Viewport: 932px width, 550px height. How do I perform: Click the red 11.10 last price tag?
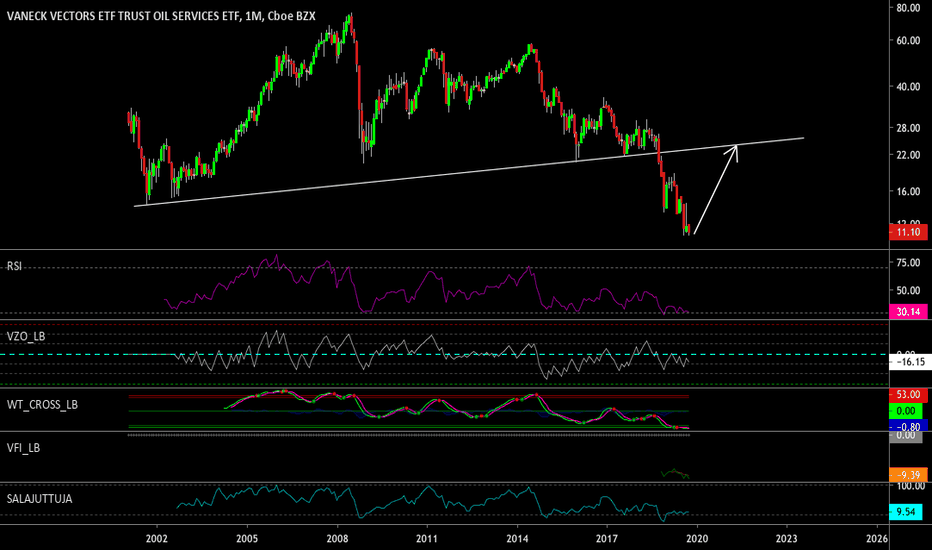908,232
